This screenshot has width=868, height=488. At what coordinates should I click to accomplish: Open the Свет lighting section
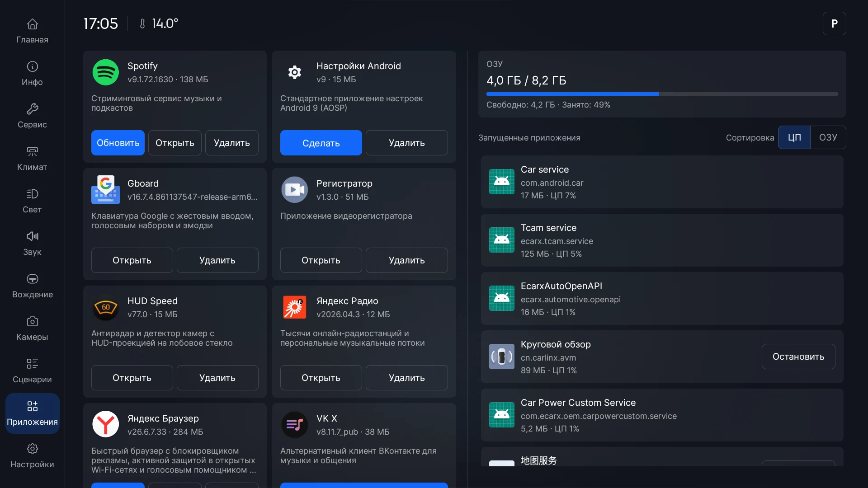(32, 201)
